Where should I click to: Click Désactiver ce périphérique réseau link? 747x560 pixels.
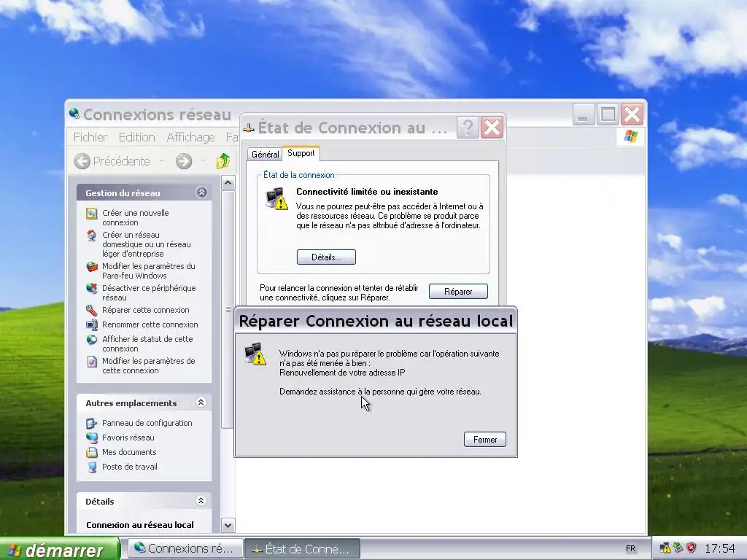(x=149, y=293)
